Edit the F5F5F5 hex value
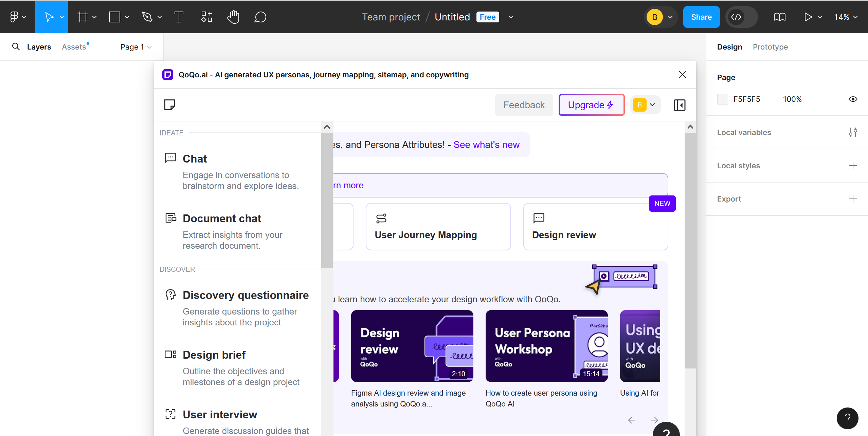Viewport: 868px width, 436px height. pos(746,99)
